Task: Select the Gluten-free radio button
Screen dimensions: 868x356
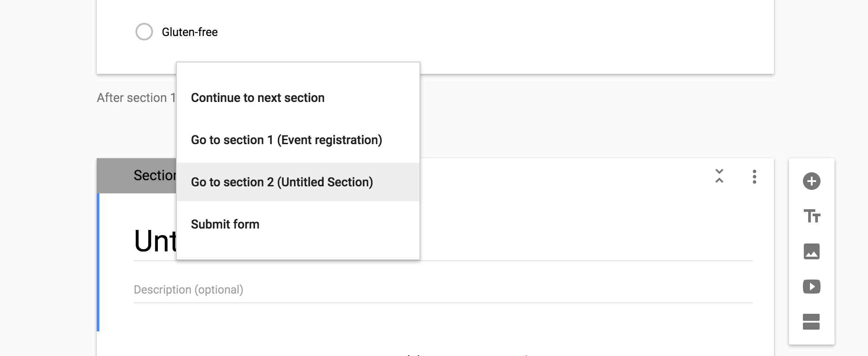Action: (144, 32)
